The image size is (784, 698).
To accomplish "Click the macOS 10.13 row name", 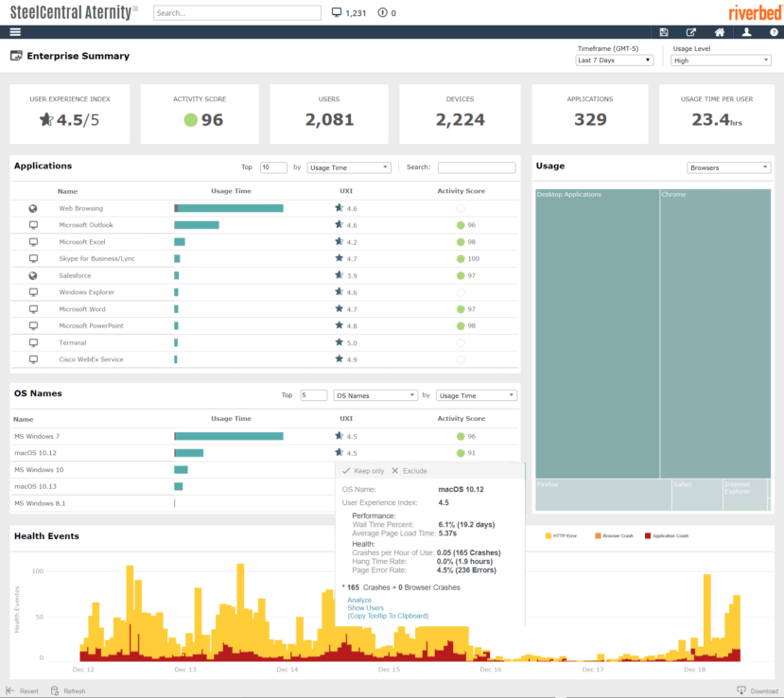I will (36, 486).
